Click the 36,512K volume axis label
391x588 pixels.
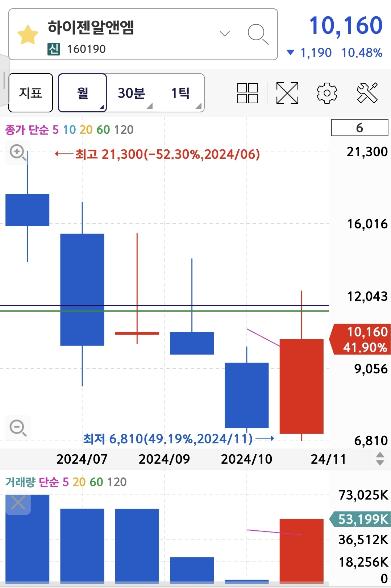pyautogui.click(x=363, y=539)
